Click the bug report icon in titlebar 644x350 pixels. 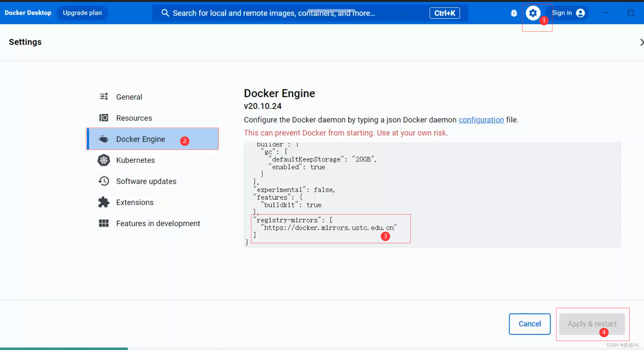(514, 13)
